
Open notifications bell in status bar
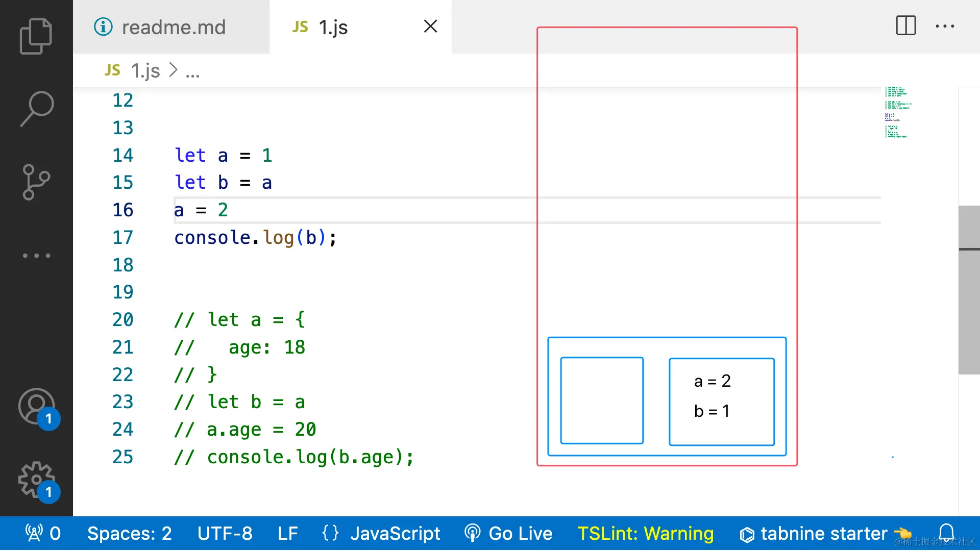pyautogui.click(x=946, y=533)
